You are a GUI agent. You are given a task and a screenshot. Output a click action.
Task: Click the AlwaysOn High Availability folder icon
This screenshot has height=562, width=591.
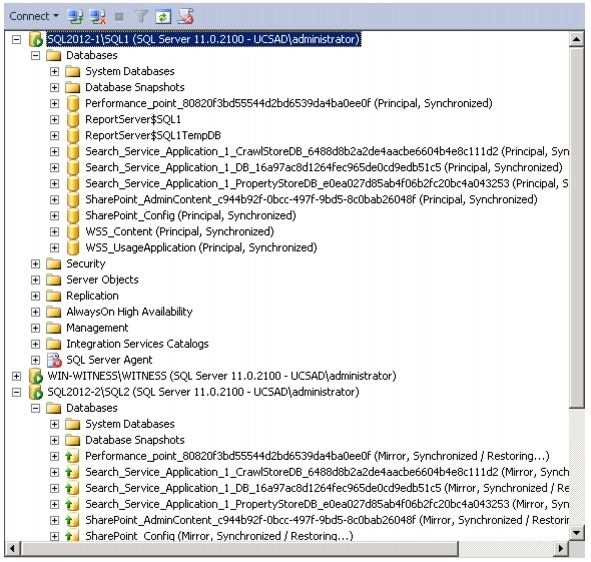[x=54, y=312]
